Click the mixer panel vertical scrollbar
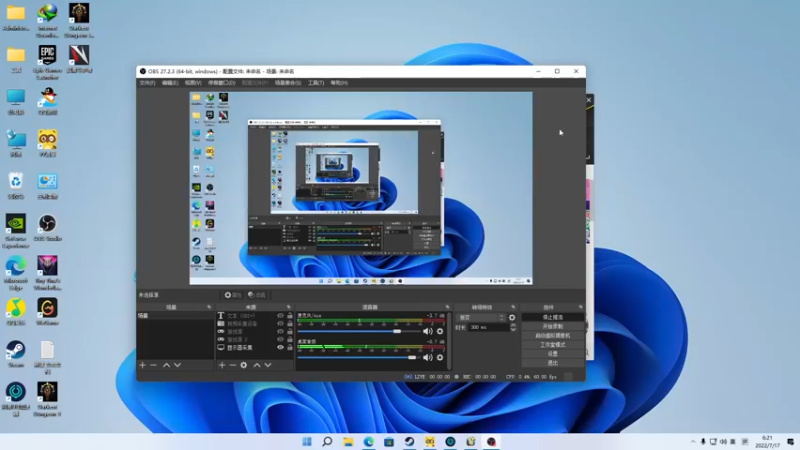Screen dimensions: 800x450 (448, 340)
